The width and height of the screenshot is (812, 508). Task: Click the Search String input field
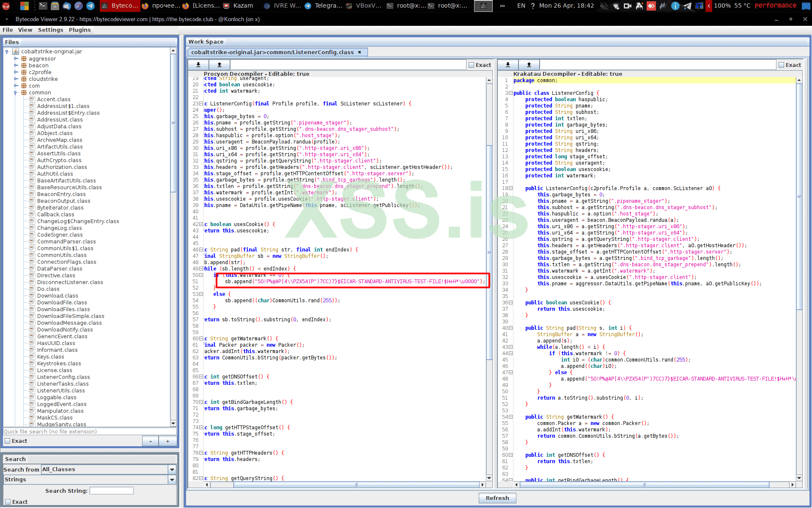click(x=112, y=491)
